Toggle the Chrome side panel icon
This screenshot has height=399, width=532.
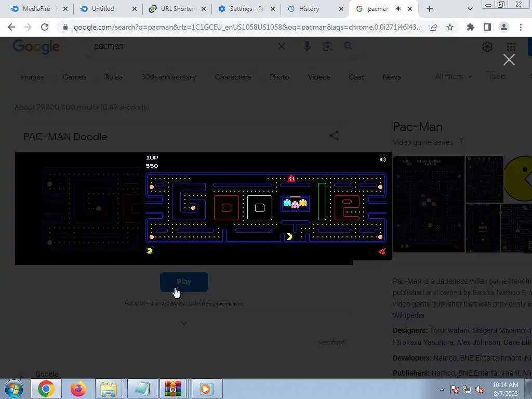point(487,27)
